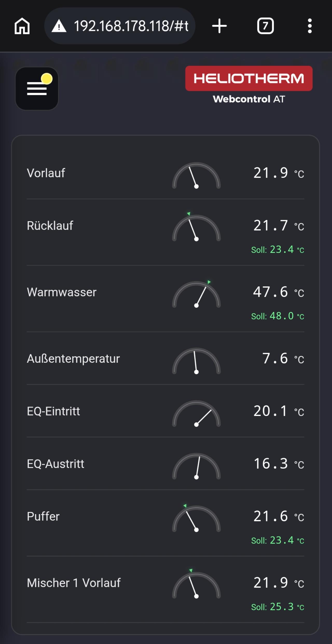Tap the Vorlauf gauge dial
332x644 pixels.
click(196, 176)
